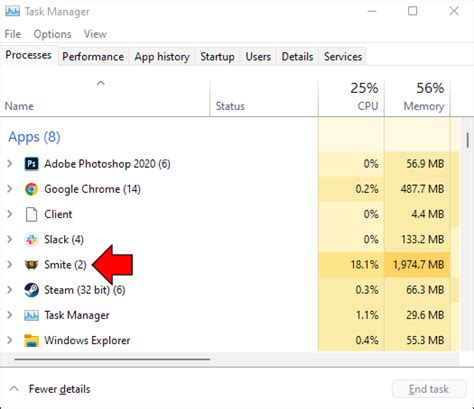Select the Processes tab

(28, 55)
